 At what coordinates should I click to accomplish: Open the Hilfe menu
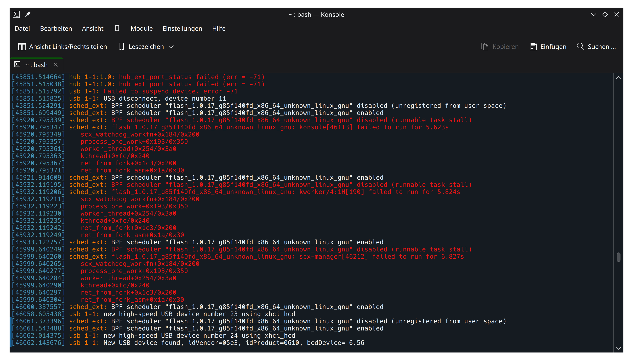tap(219, 28)
